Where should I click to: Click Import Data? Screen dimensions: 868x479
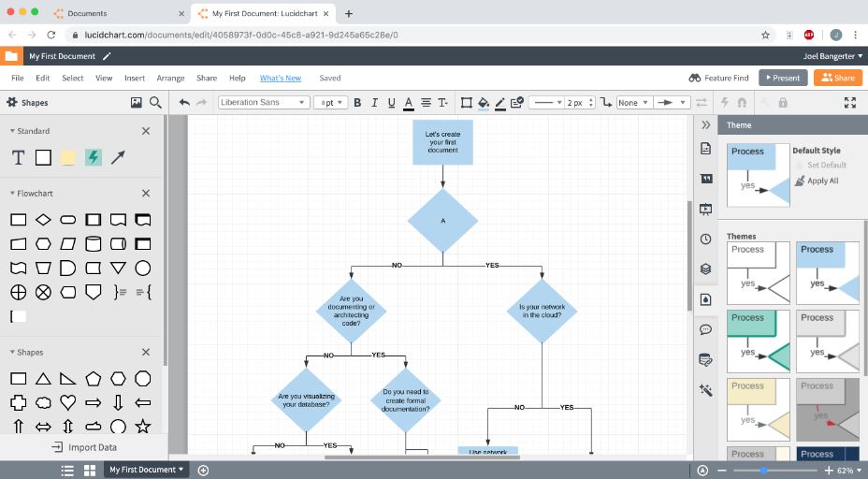point(84,447)
